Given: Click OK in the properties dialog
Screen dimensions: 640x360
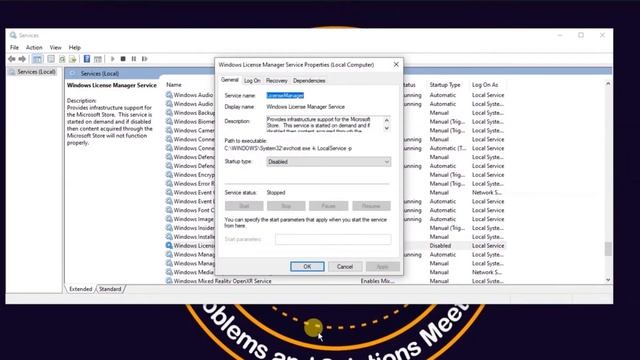Looking at the screenshot, I should pos(307,267).
